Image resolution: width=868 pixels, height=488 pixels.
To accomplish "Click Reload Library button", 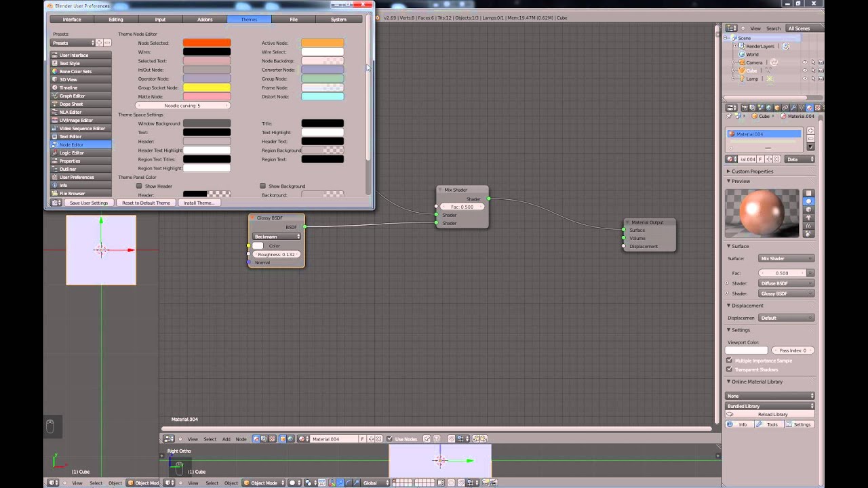I will pyautogui.click(x=770, y=414).
